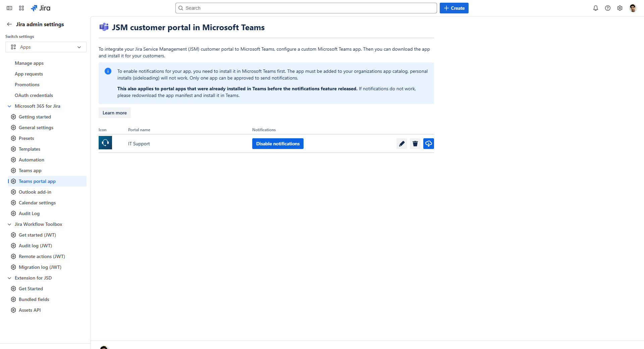644x349 pixels.
Task: Click icon beside Audit Log
Action: coord(13,213)
